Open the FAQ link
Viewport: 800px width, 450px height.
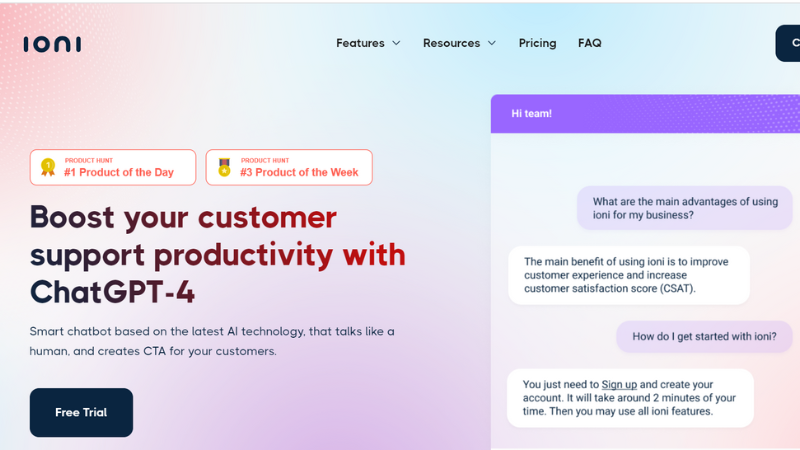pos(590,43)
